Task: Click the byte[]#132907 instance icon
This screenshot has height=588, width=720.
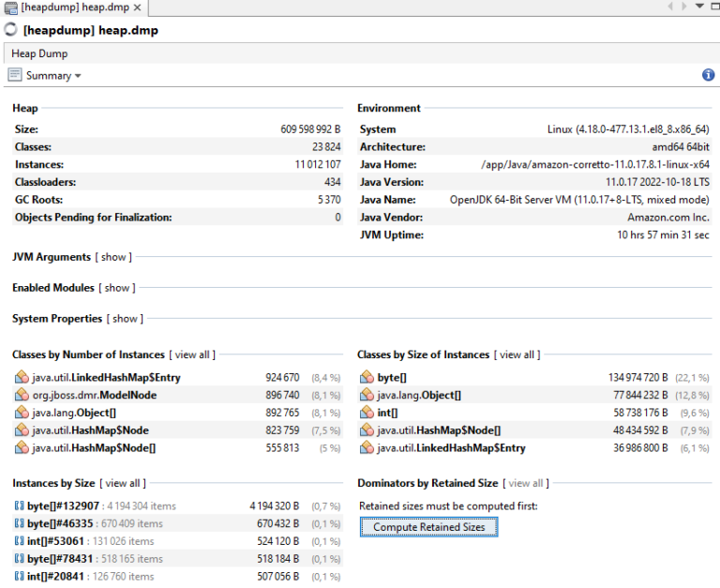Action: [x=19, y=506]
